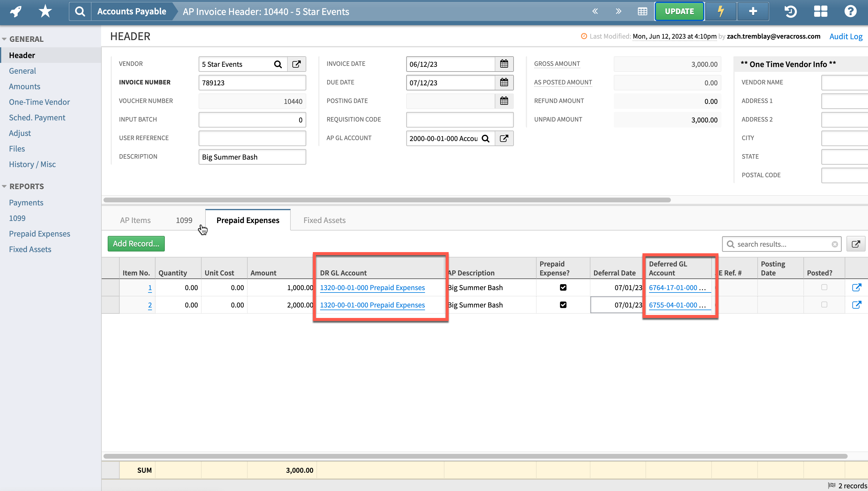Open the global search magnifying glass
This screenshot has width=868, height=491.
pyautogui.click(x=80, y=11)
